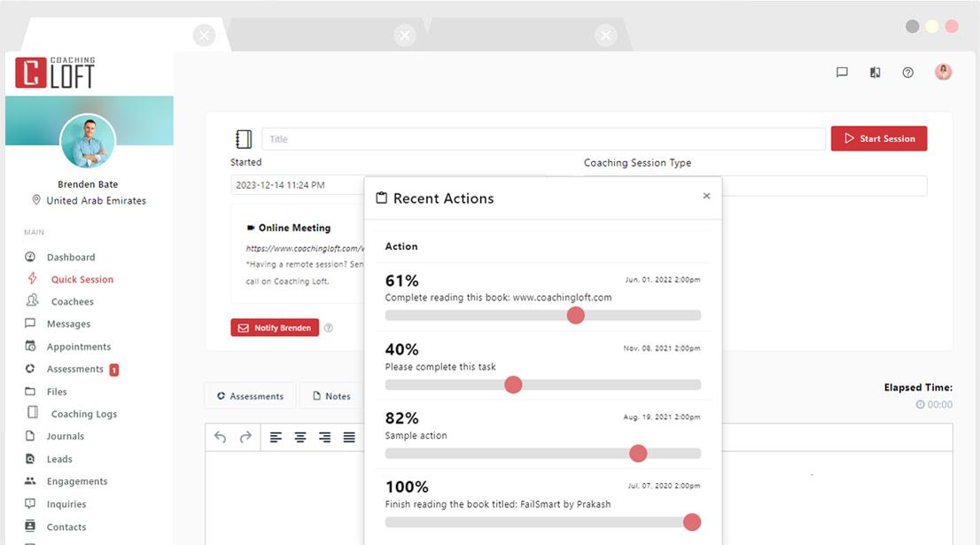Apply center text alignment in the editor
This screenshot has width=980, height=545.
(x=299, y=436)
